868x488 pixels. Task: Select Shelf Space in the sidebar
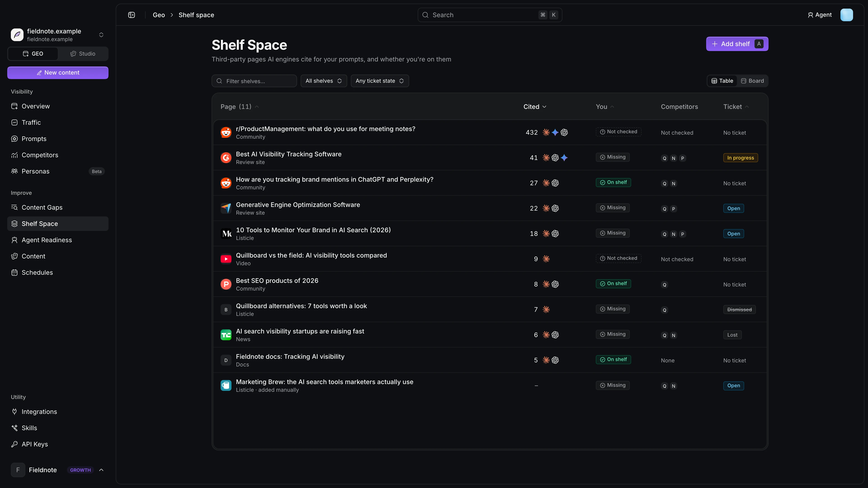(58, 224)
